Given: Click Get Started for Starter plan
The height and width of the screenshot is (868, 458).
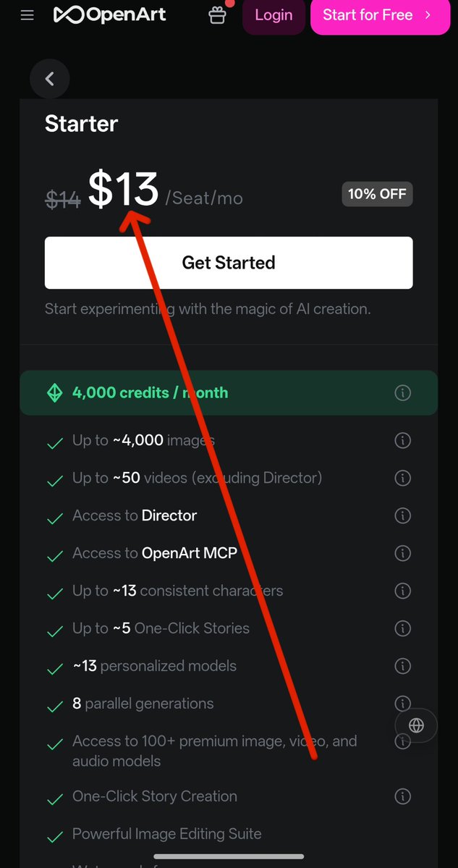Looking at the screenshot, I should tap(229, 262).
